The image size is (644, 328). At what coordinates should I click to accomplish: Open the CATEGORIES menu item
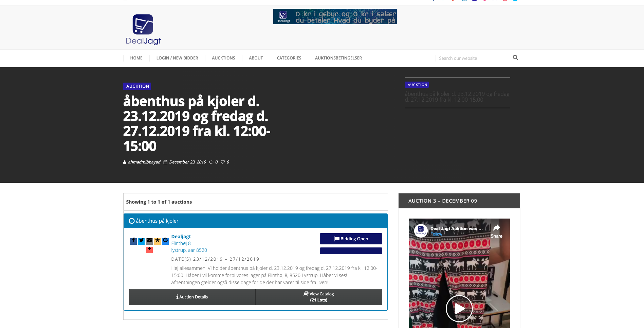coord(289,58)
